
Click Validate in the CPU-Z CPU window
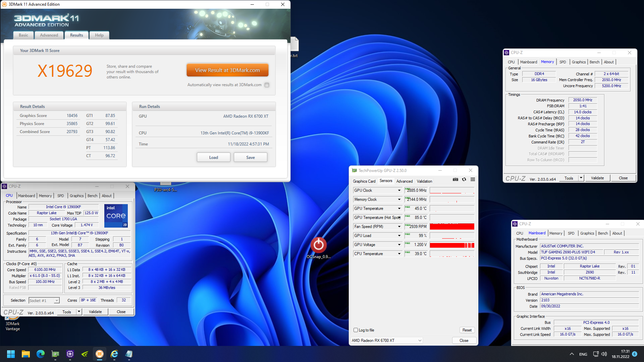point(95,312)
